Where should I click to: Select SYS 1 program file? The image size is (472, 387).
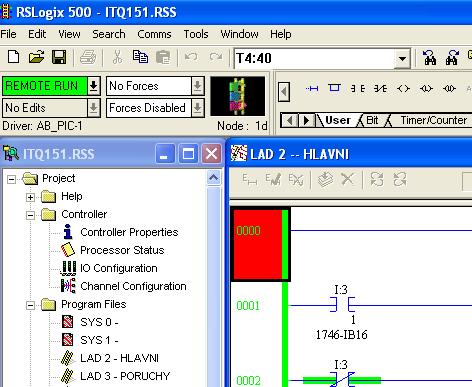point(99,340)
